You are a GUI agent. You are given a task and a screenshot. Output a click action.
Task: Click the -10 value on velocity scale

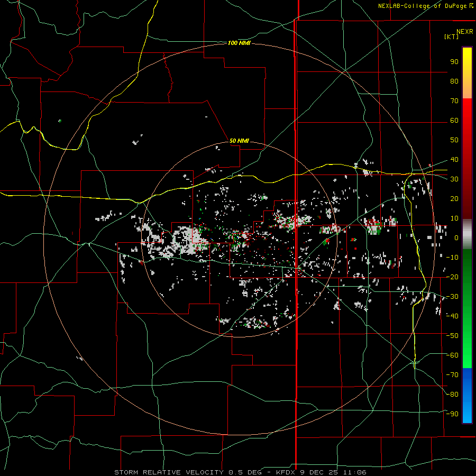tap(452, 258)
